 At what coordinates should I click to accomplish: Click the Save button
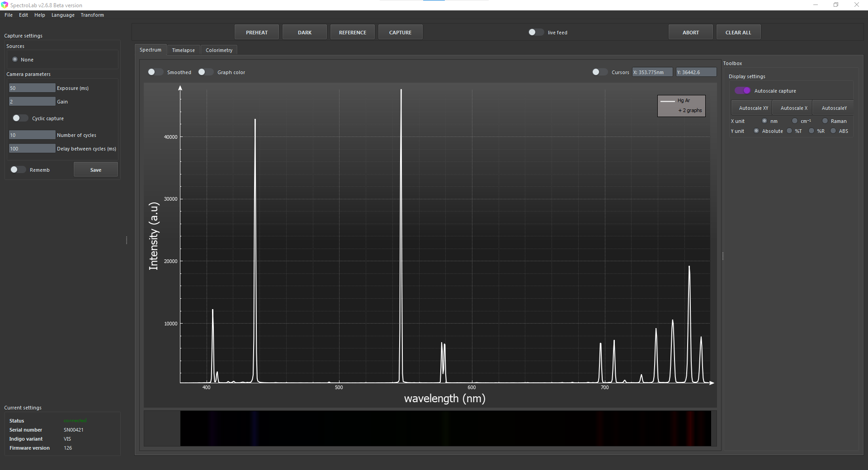[x=96, y=170]
